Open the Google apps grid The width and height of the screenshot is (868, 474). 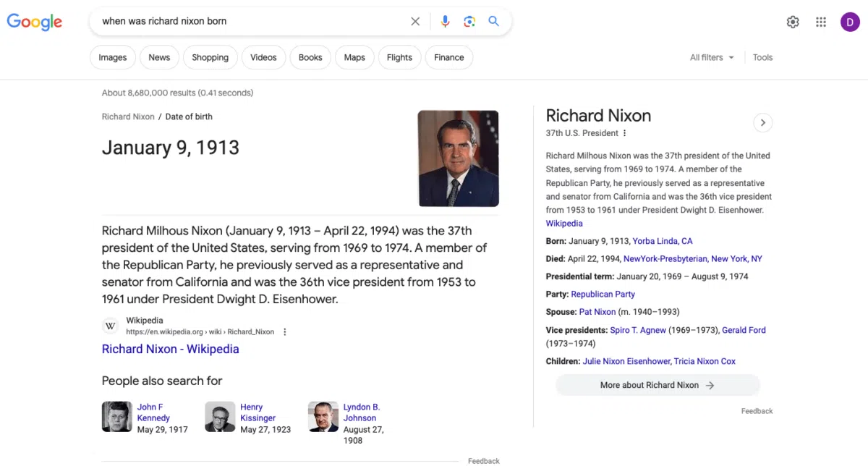click(x=821, y=22)
